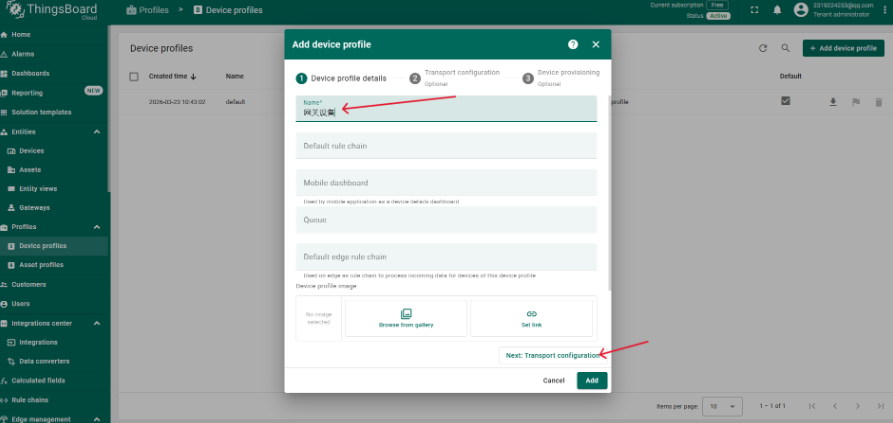Click the Default rule chain field

tap(446, 146)
